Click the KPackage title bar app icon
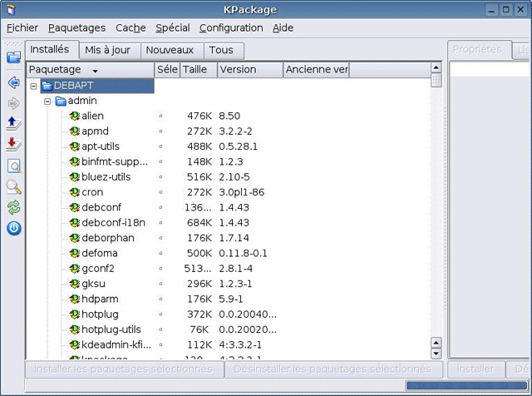Viewport: 532px width, 396px height. [x=11, y=9]
